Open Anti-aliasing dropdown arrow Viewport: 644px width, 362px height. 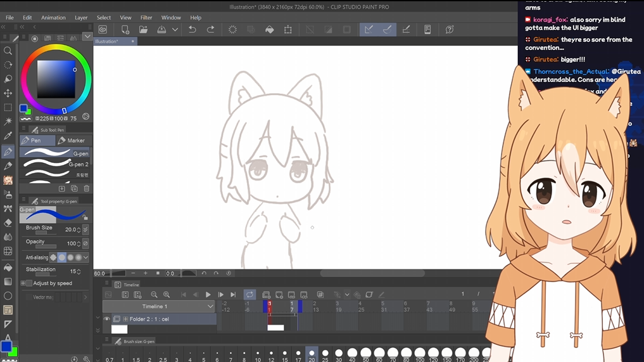tap(85, 257)
